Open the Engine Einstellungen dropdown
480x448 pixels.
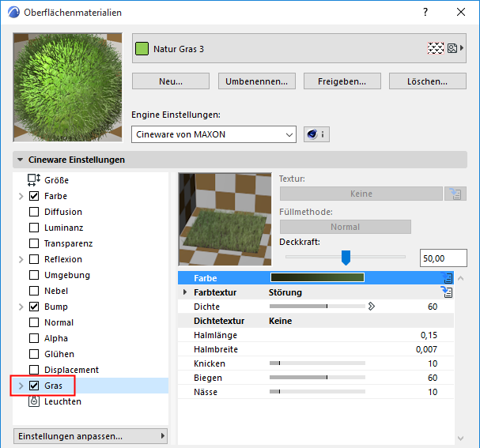214,134
